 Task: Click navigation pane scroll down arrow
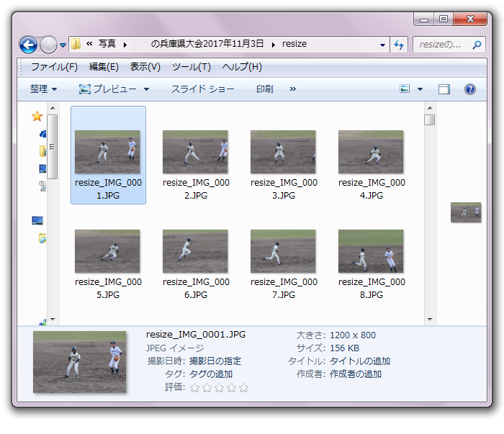53,320
